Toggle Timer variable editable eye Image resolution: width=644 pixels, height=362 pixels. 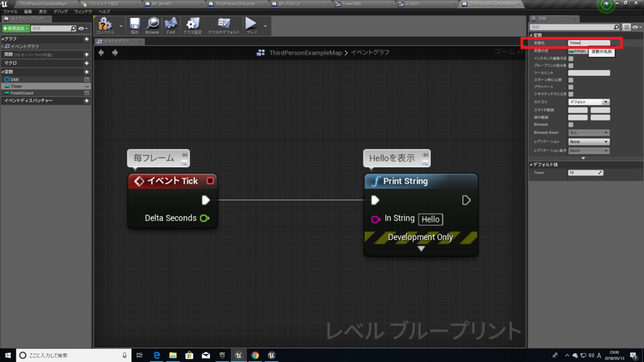[87, 87]
